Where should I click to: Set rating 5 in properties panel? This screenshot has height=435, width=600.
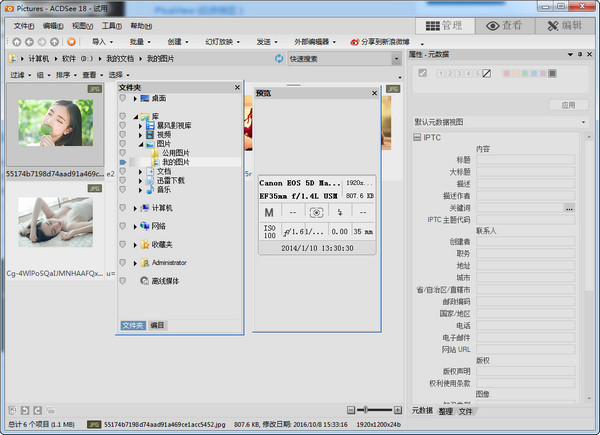tap(477, 73)
